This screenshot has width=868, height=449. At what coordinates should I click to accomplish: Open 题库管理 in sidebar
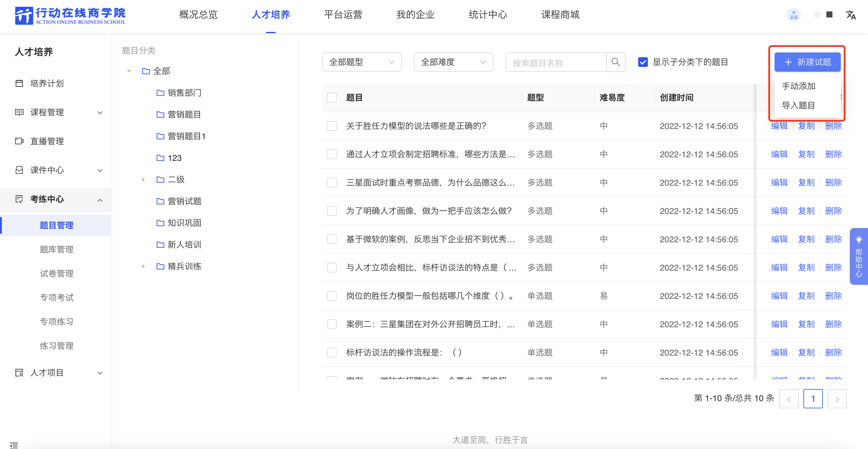point(57,250)
